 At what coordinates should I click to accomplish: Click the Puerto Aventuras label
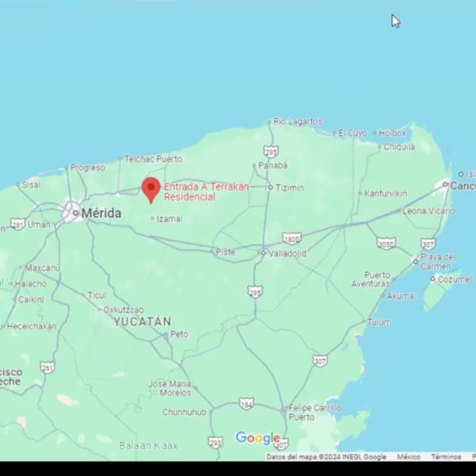click(370, 279)
